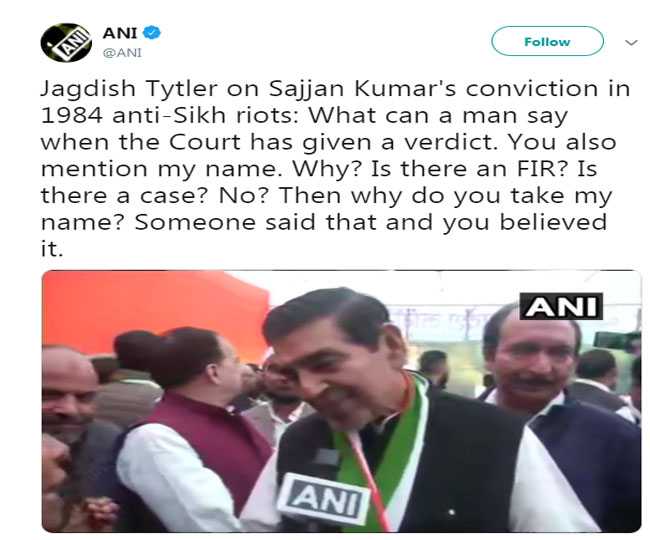This screenshot has width=650, height=540.
Task: Play the embedded interview video
Action: point(342,401)
